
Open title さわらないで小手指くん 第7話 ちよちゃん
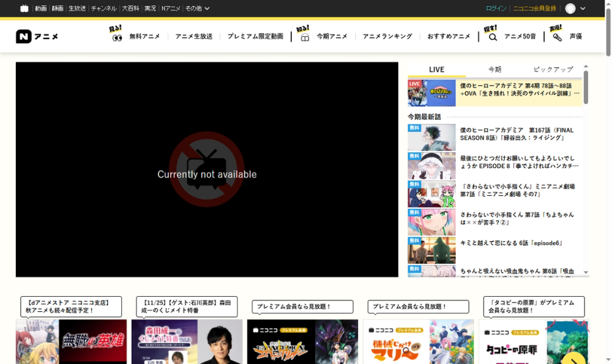[x=517, y=218]
